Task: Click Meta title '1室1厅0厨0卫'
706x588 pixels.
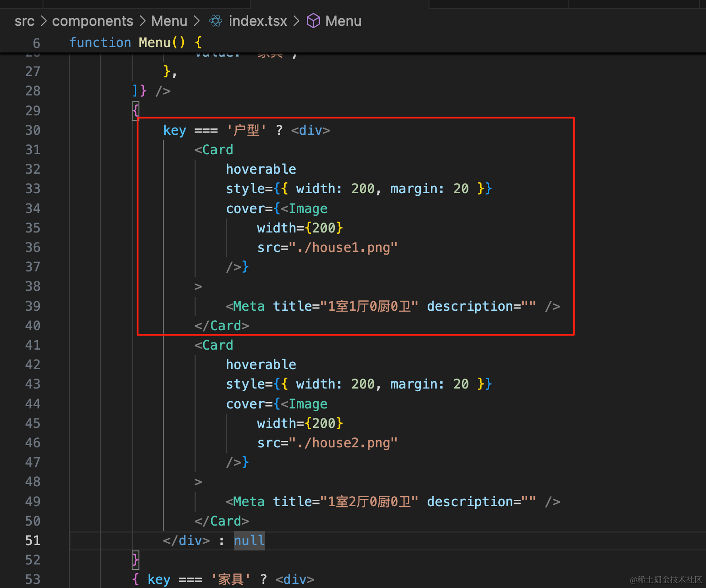Action: pos(369,306)
